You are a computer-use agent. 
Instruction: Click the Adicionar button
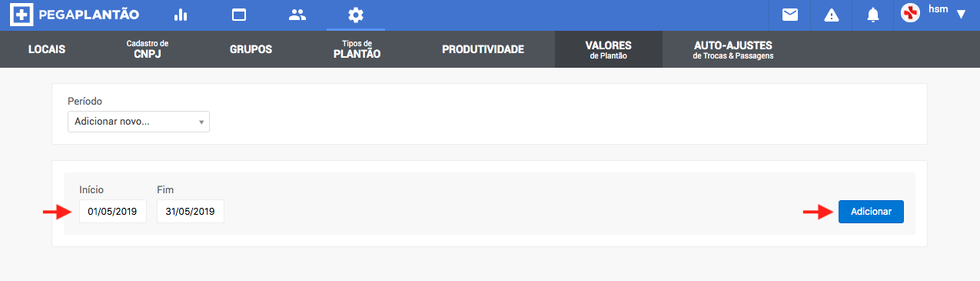[x=871, y=212]
